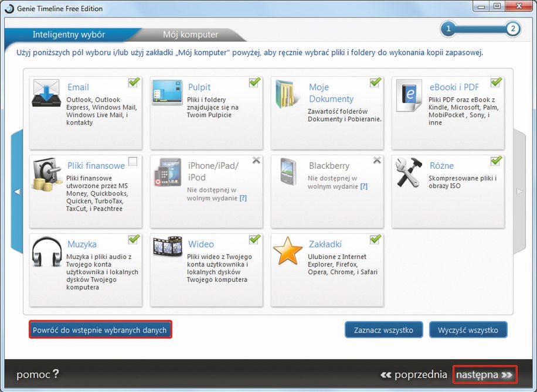
Task: Maximize the Genie Timeline window
Action: click(497, 6)
